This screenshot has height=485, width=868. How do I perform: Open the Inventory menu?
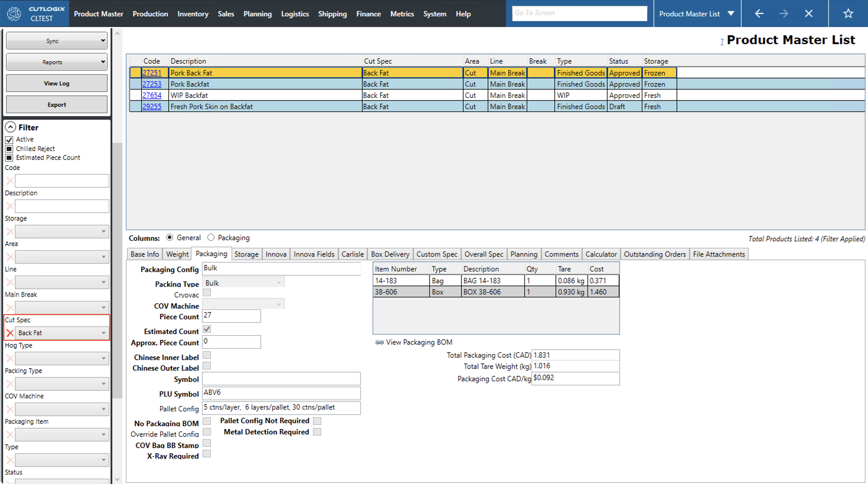pos(193,14)
